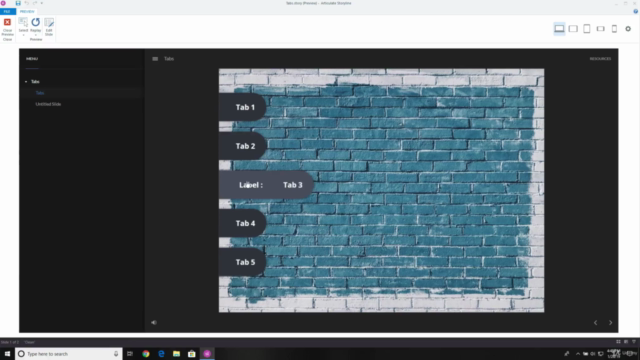Open the FILE ribbon tab
The image size is (640, 360).
tap(7, 11)
